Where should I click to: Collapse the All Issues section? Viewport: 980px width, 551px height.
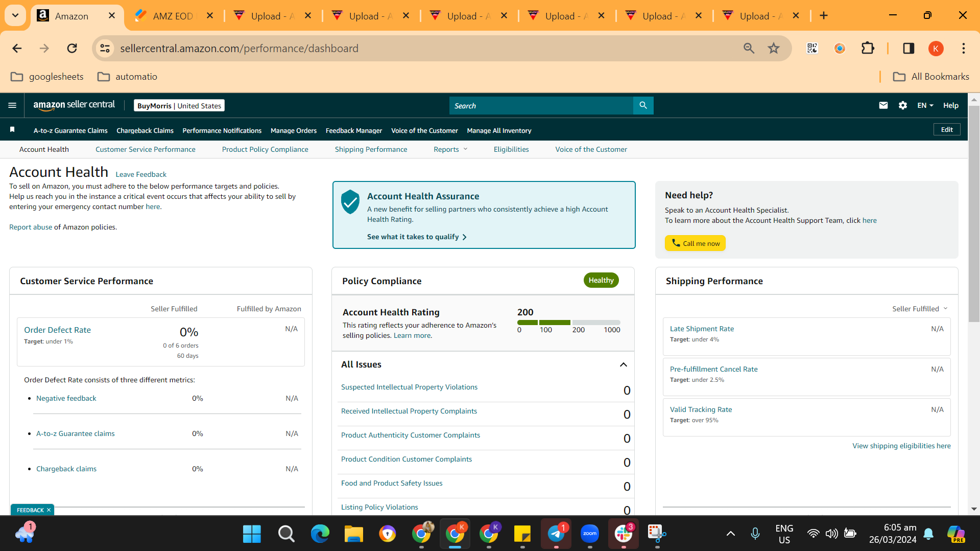[623, 364]
